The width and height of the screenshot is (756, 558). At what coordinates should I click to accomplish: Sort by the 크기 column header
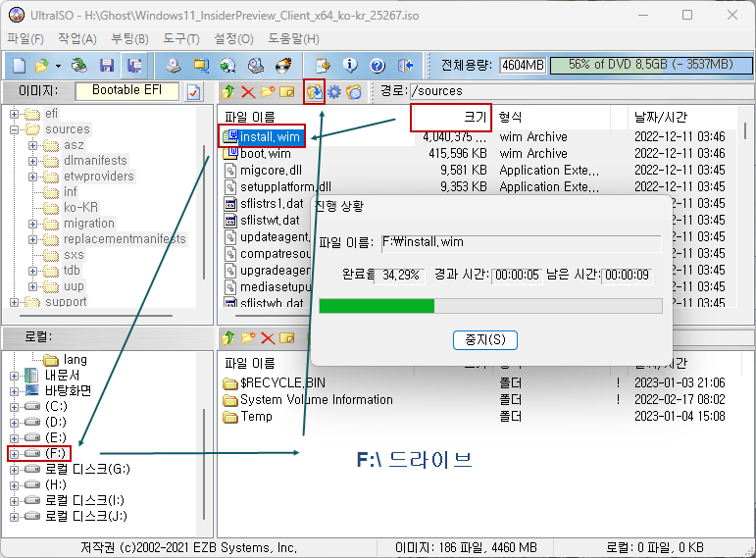(x=451, y=117)
